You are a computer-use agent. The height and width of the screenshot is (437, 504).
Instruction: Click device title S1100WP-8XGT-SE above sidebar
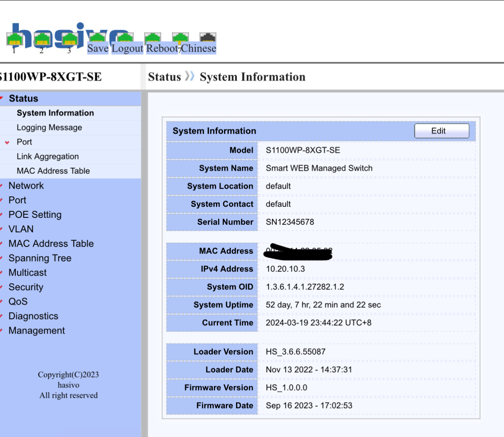(x=50, y=77)
